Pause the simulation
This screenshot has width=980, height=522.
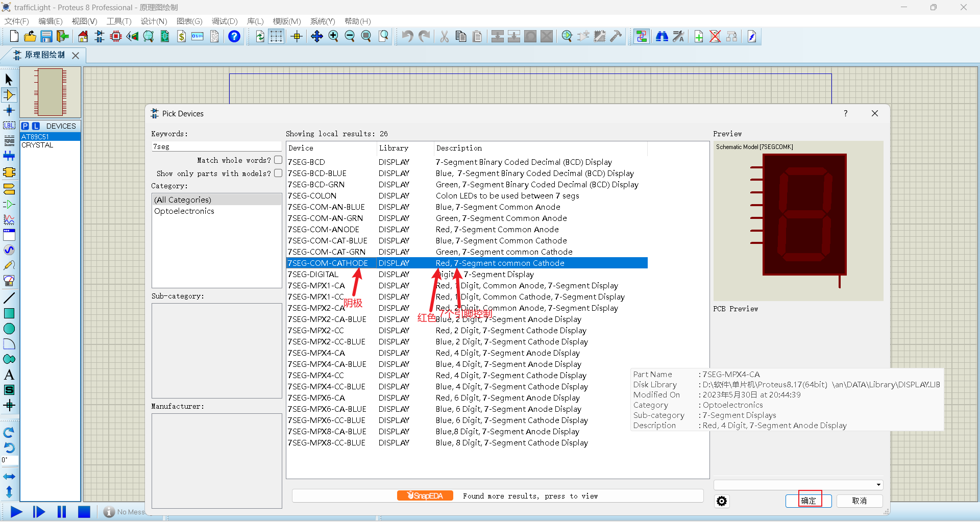[x=62, y=512]
